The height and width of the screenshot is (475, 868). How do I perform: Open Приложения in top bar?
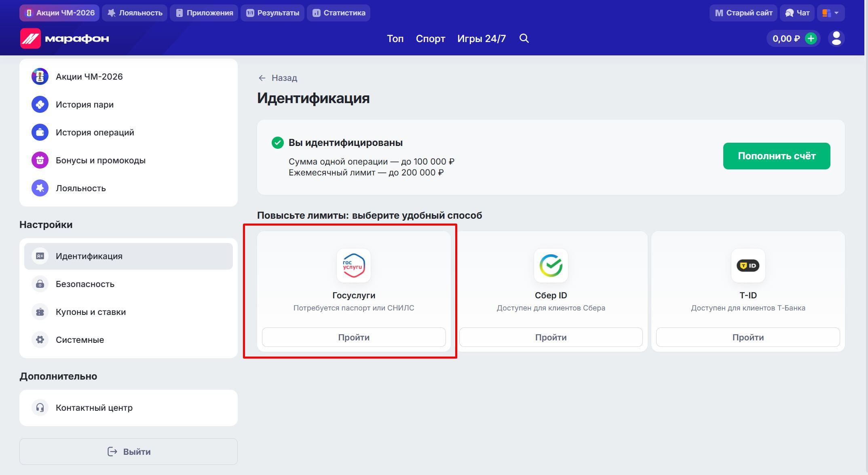pyautogui.click(x=204, y=13)
